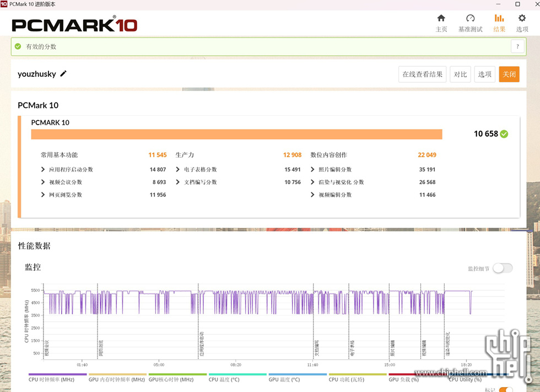Viewport: 540px width, 392px height.
Task: Click the 应用程序启动 marker in the chart
Action: pyautogui.click(x=202, y=344)
